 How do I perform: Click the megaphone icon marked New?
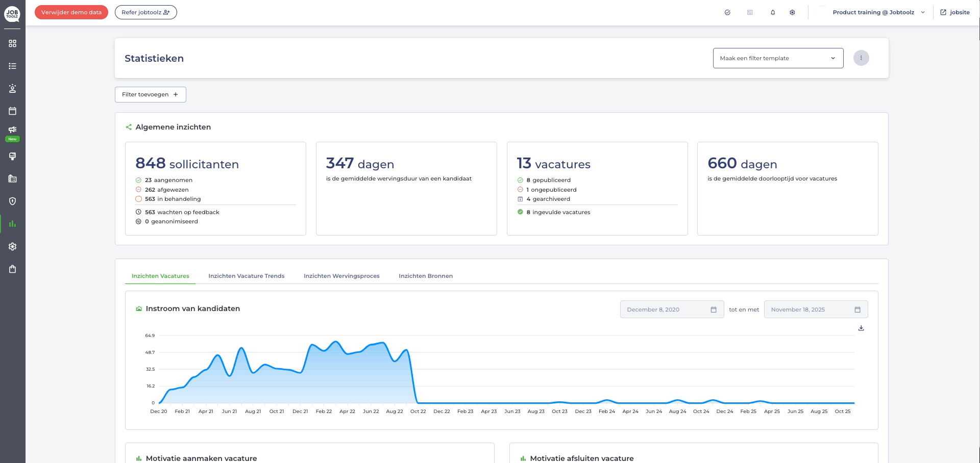click(x=13, y=130)
